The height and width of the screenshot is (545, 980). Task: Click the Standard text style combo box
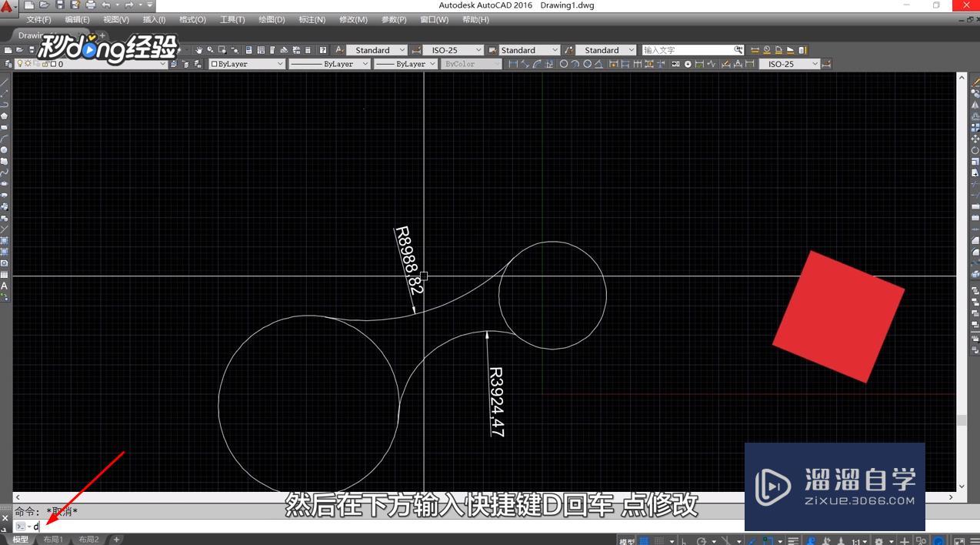377,49
